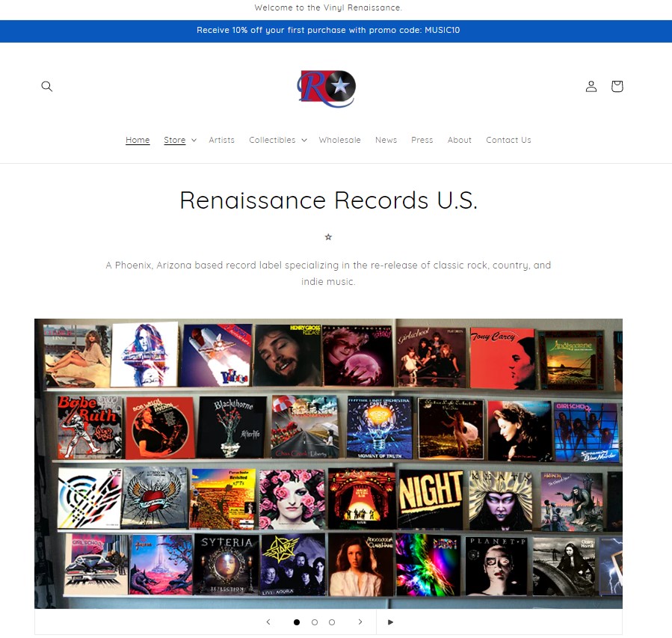Open the Wholesale menu item

coord(340,140)
